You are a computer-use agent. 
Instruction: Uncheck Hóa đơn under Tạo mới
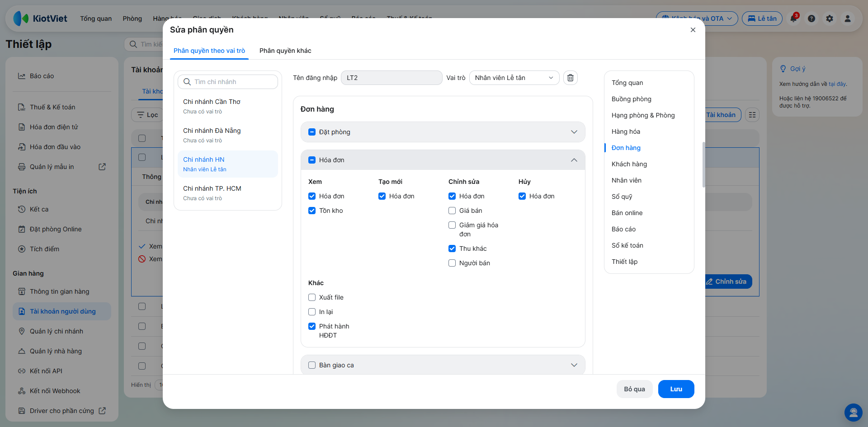click(382, 196)
